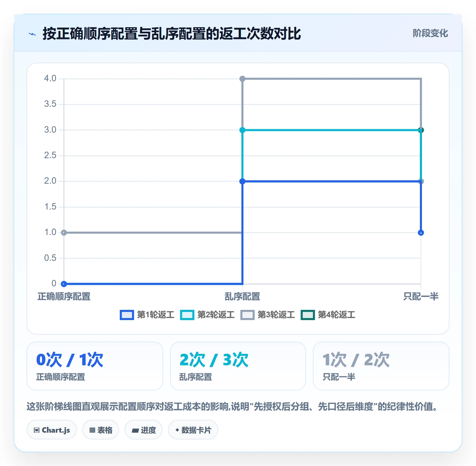Click the cyan data point at 3.0 above 乱序配置
Screen dimensions: 476x466
point(242,130)
